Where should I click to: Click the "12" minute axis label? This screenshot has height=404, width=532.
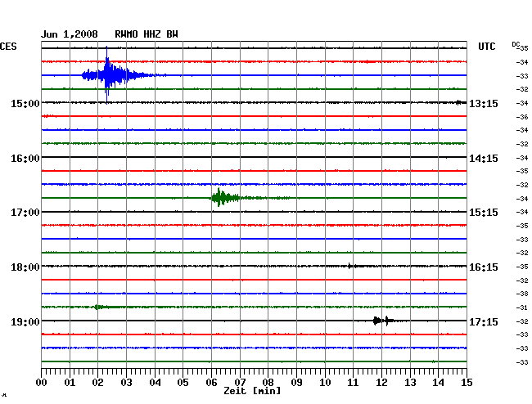pyautogui.click(x=381, y=383)
